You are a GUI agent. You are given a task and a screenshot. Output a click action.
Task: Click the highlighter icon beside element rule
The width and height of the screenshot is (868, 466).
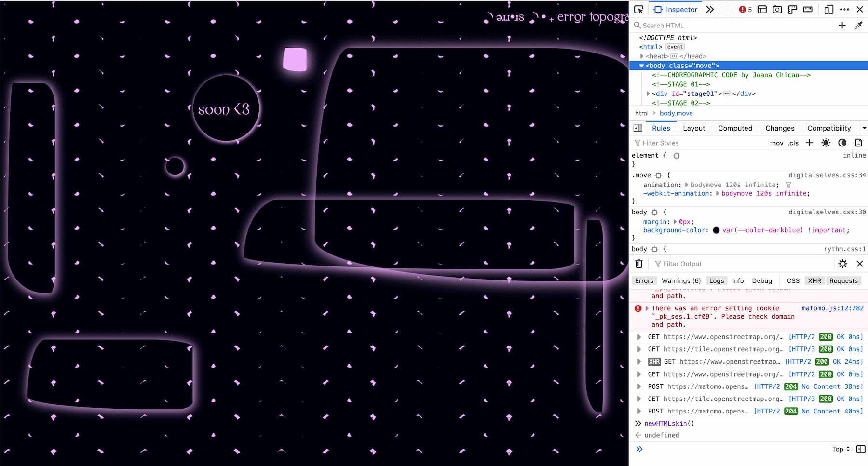[x=677, y=156]
